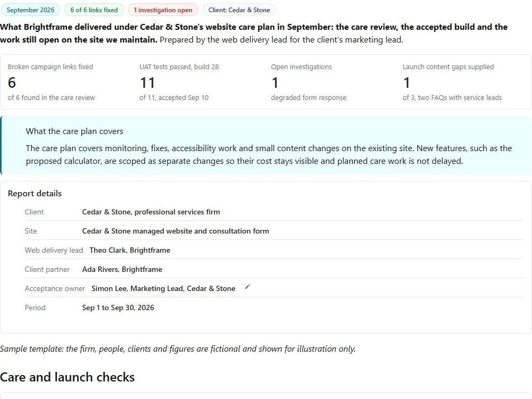Select the Launch content gaps supplied label
Image resolution: width=532 pixels, height=399 pixels.
pos(448,67)
